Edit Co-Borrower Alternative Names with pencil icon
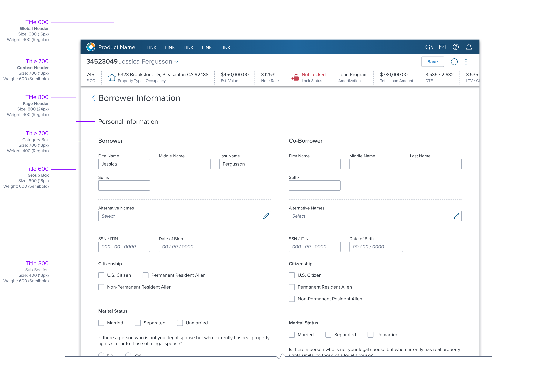The height and width of the screenshot is (392, 560). [x=456, y=216]
